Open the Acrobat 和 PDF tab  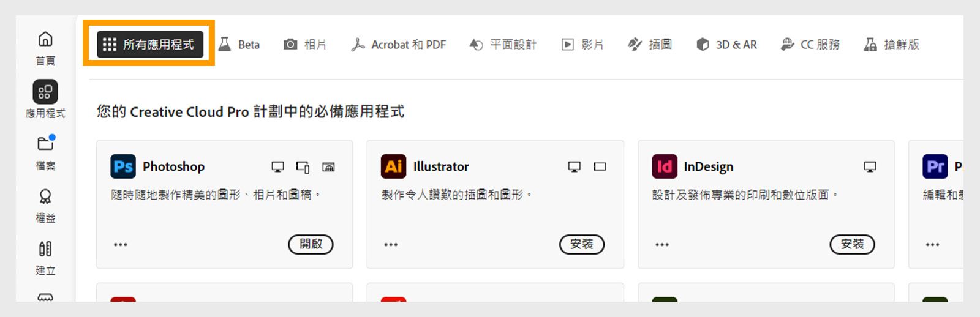click(x=398, y=45)
